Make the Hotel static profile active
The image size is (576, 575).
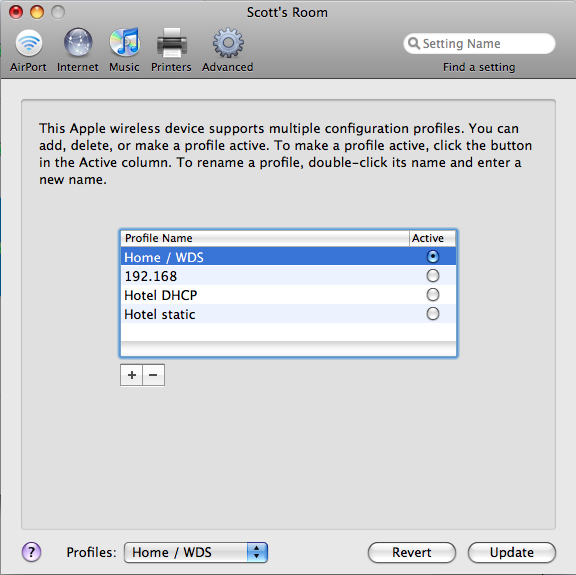[x=433, y=314]
